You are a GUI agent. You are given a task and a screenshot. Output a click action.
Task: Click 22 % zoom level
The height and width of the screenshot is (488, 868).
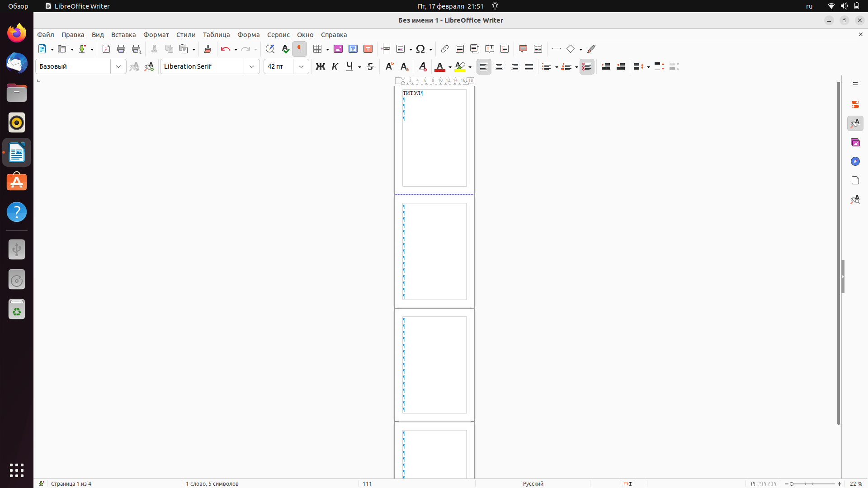click(x=856, y=483)
